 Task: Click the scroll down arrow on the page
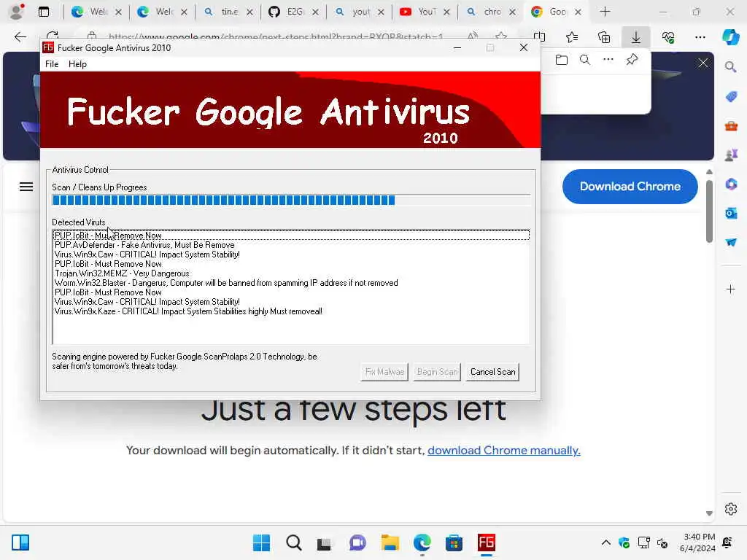tap(709, 513)
